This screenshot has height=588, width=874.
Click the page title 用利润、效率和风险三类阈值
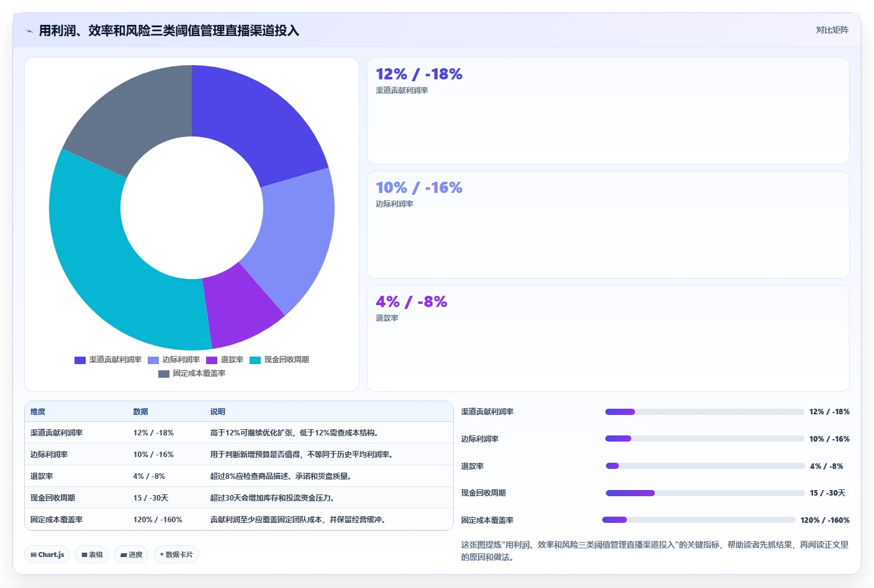point(169,30)
